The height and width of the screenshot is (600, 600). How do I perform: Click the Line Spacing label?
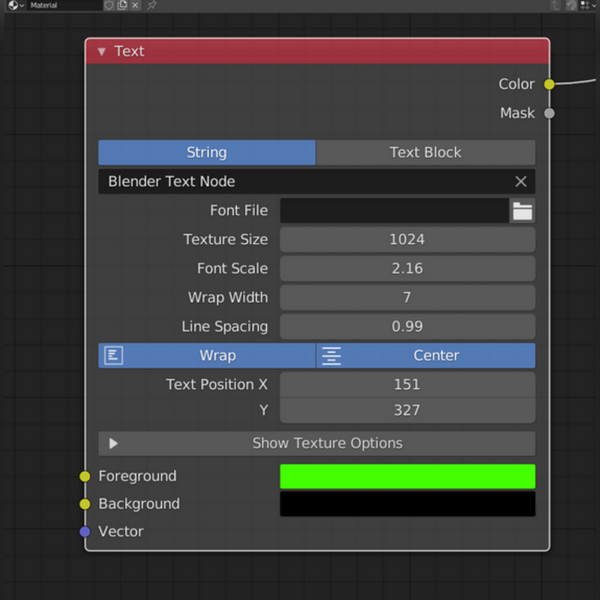(225, 327)
